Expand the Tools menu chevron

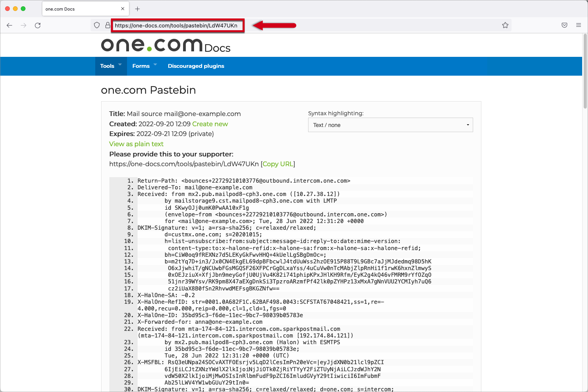120,65
